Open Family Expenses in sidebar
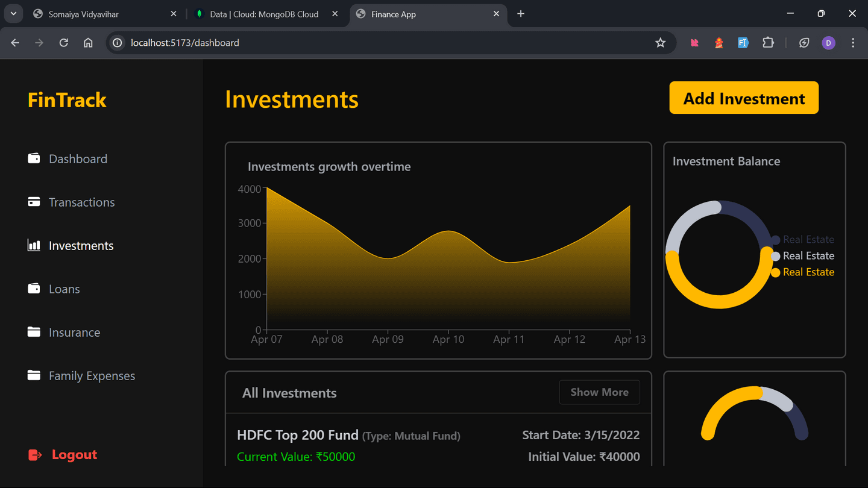The image size is (868, 488). (92, 376)
